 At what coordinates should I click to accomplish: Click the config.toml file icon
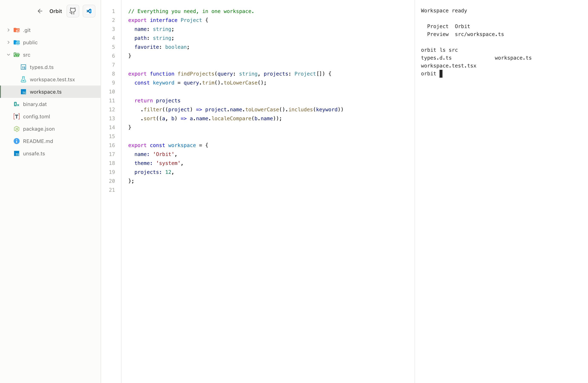pos(17,116)
